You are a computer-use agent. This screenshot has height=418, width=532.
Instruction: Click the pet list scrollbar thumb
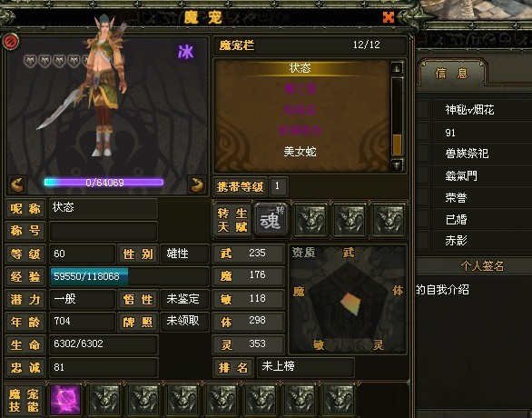(397, 144)
